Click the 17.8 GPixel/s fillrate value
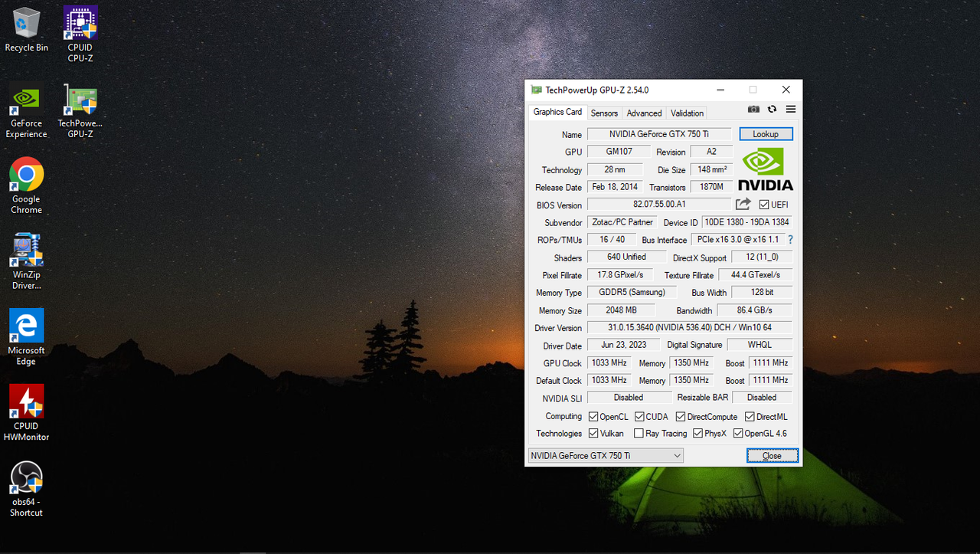Viewport: 980px width, 554px height. [620, 275]
